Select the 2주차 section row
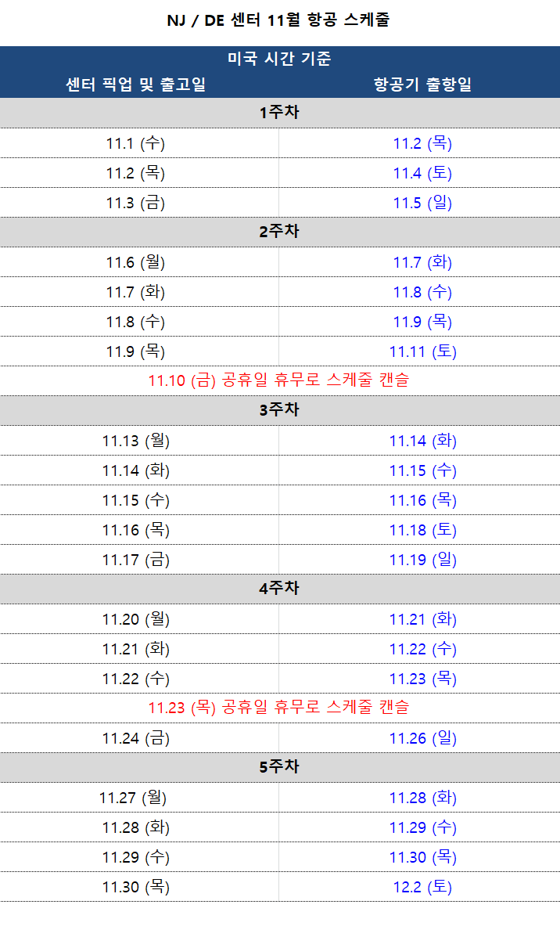 pos(280,231)
